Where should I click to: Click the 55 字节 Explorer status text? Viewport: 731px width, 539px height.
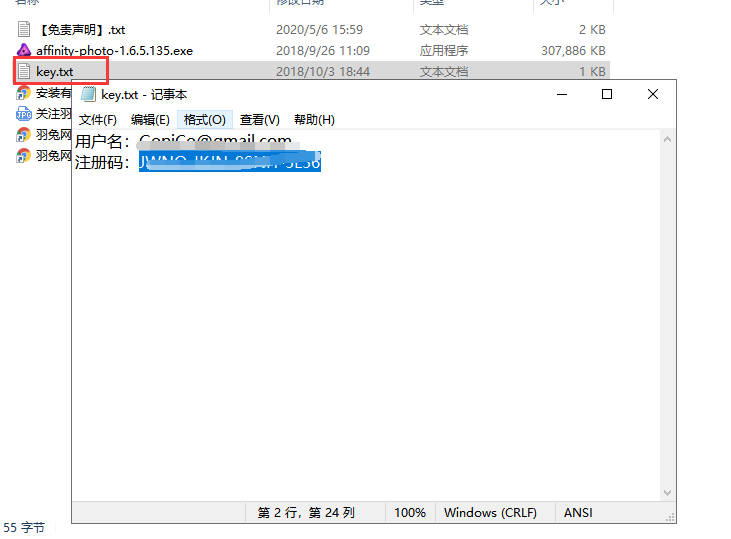24,528
